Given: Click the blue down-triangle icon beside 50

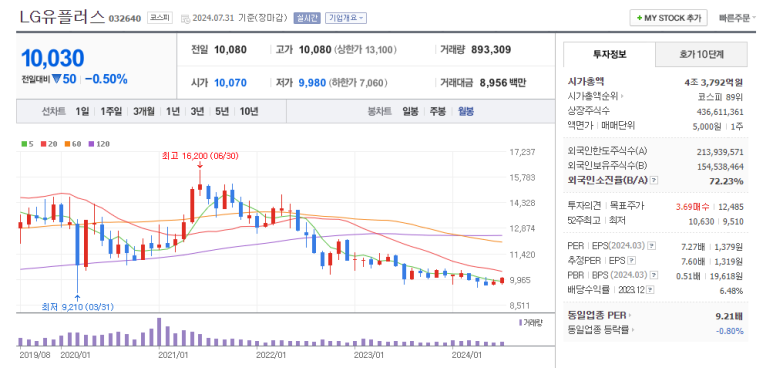Looking at the screenshot, I should pyautogui.click(x=56, y=78).
